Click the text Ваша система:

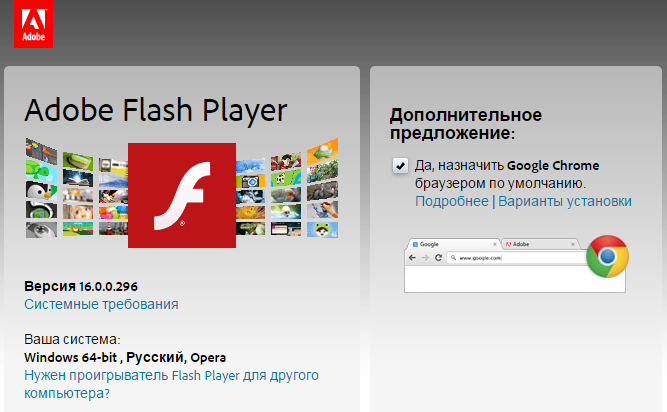point(72,339)
